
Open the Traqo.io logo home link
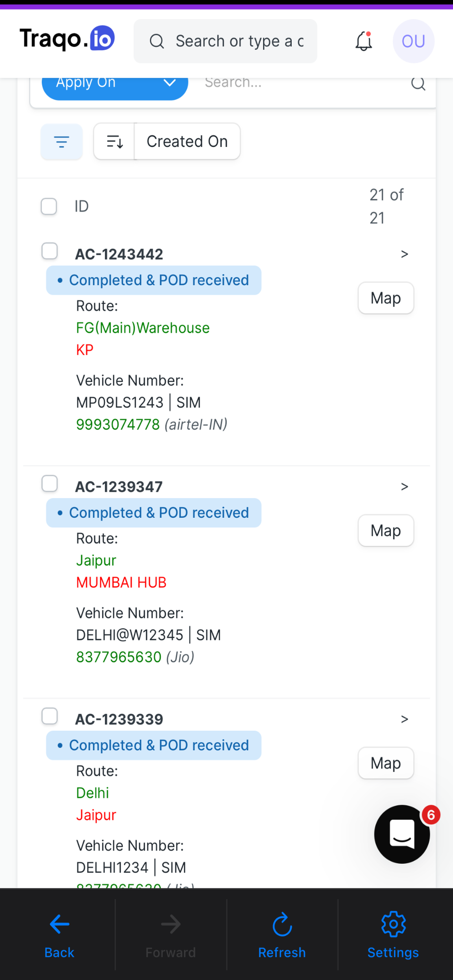pos(67,38)
